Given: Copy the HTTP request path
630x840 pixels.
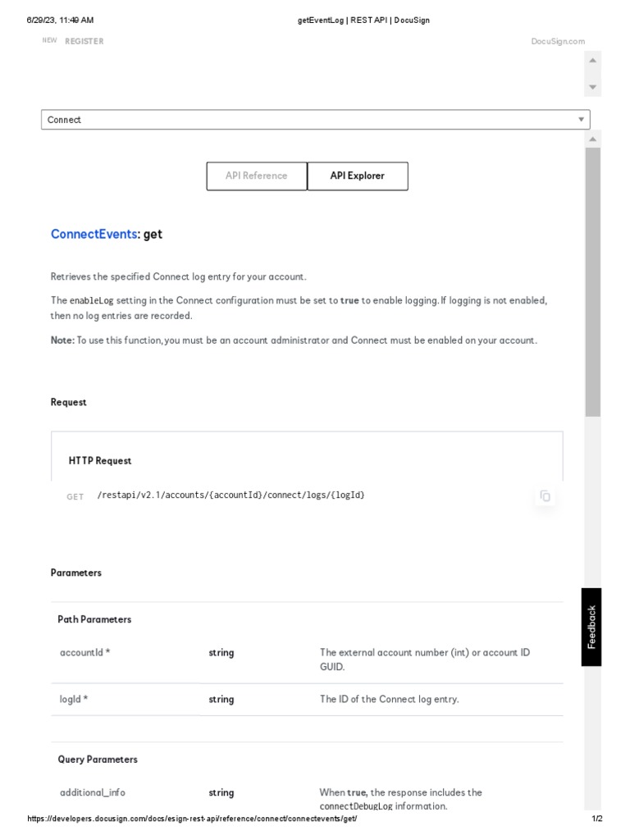Looking at the screenshot, I should click(545, 495).
